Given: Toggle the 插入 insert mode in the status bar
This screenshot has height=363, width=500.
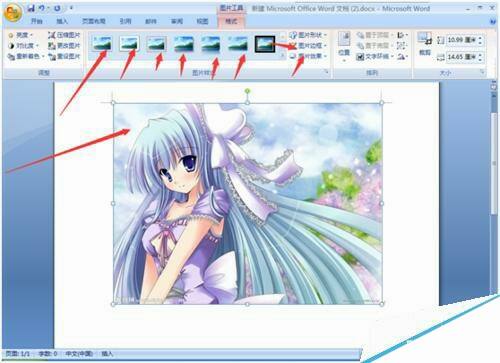Looking at the screenshot, I should pos(107,354).
